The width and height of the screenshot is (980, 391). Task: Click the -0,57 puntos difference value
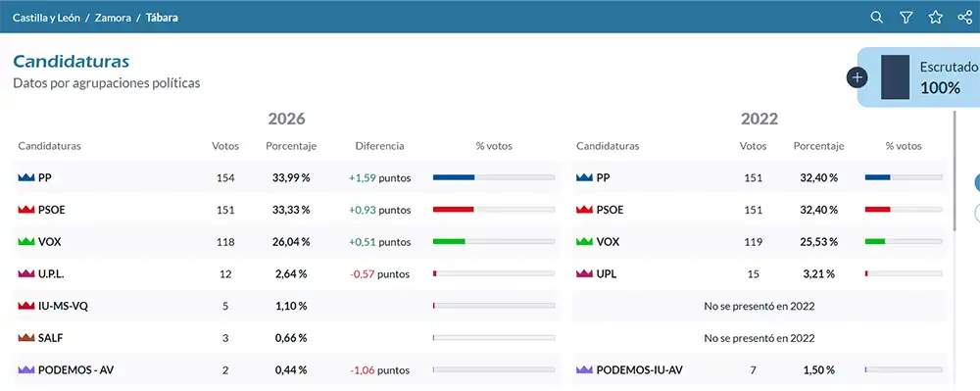pos(380,274)
